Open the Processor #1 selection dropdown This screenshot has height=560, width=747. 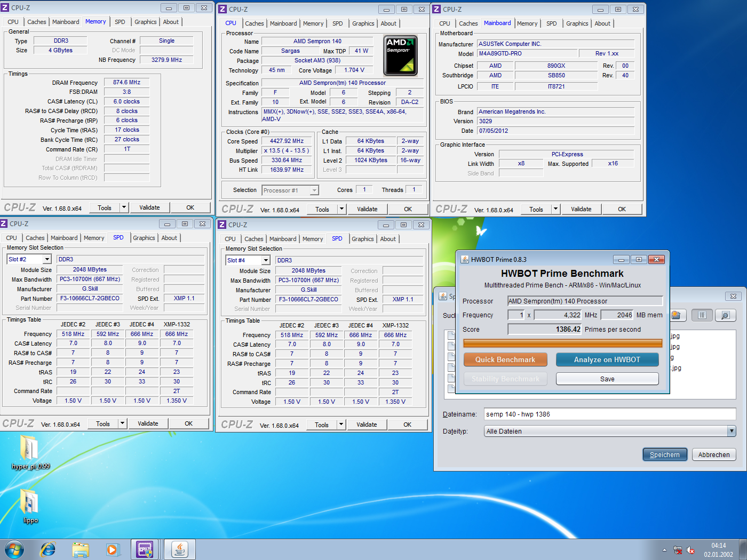[314, 190]
